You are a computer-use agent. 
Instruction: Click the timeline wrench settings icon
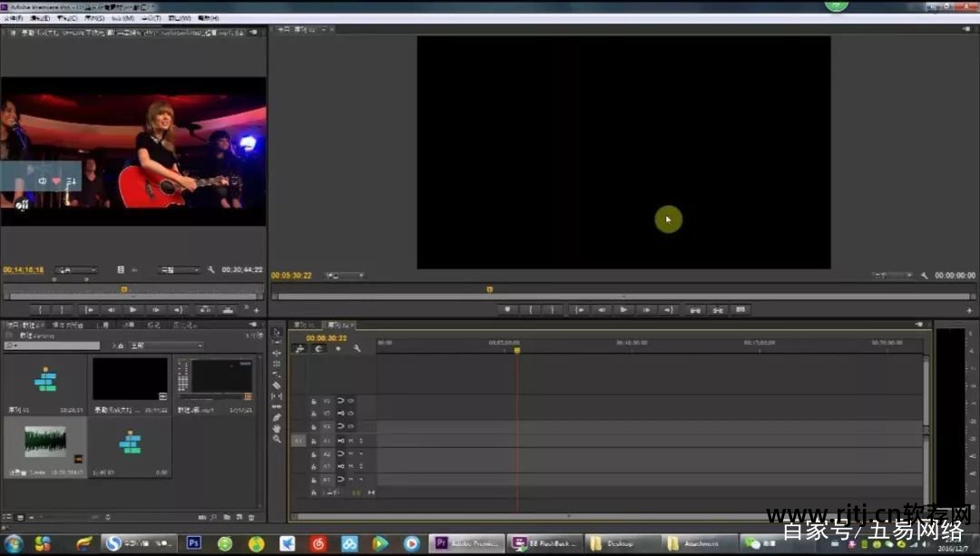click(357, 348)
